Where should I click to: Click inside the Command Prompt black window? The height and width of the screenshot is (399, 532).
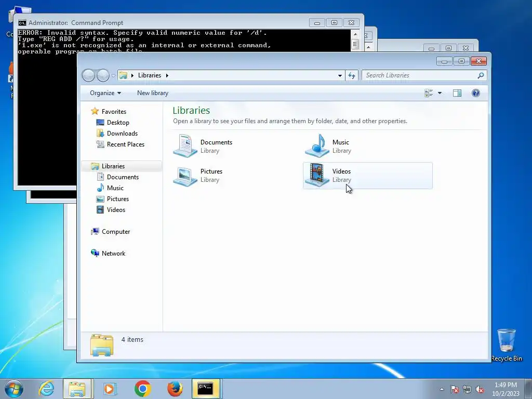(47, 119)
